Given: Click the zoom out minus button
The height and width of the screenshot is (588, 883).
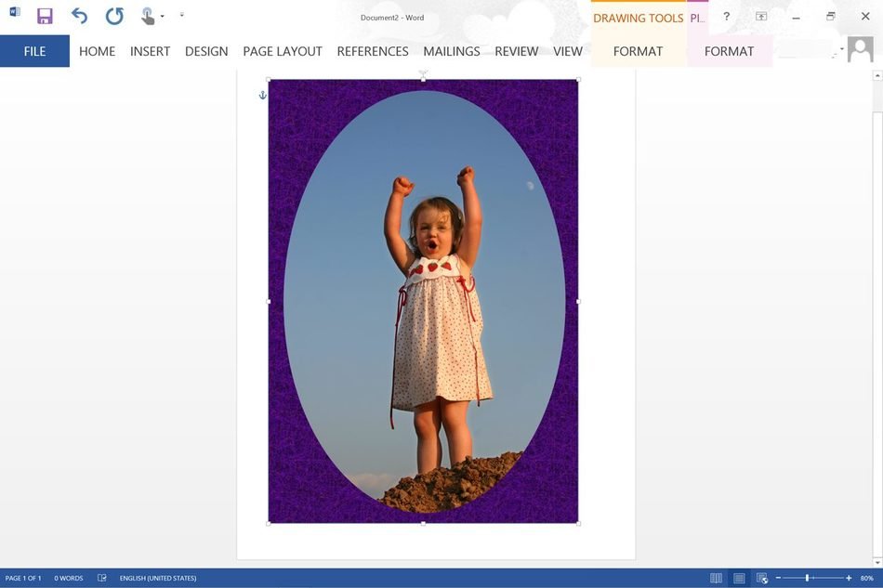Looking at the screenshot, I should (x=779, y=578).
